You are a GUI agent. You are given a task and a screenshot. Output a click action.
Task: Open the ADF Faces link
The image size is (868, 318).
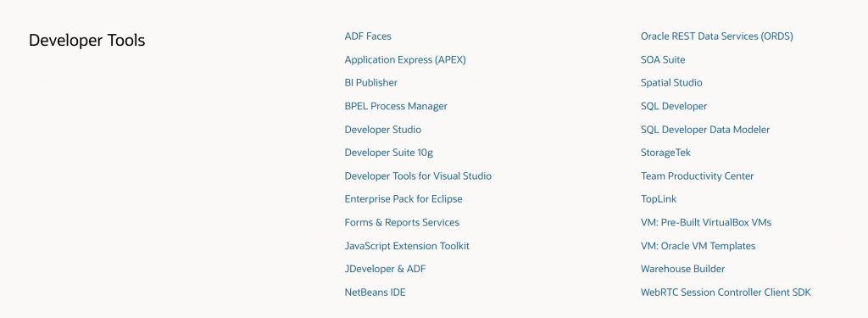(368, 36)
